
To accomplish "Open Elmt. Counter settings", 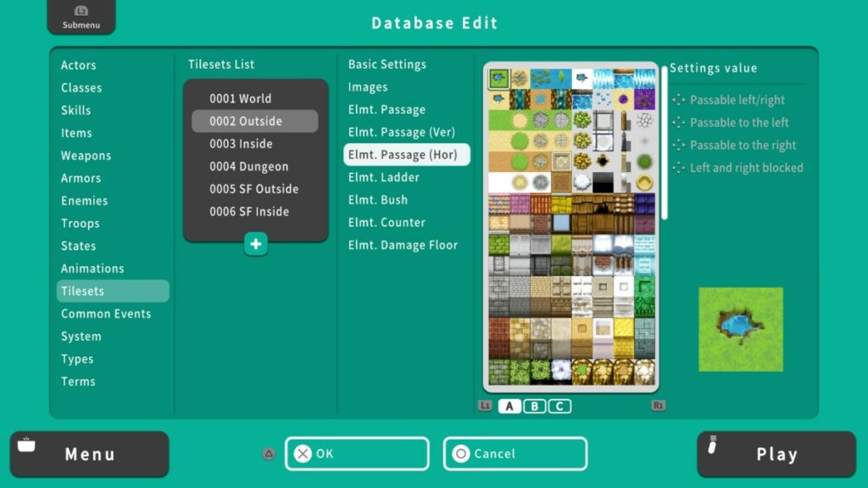I will point(387,223).
